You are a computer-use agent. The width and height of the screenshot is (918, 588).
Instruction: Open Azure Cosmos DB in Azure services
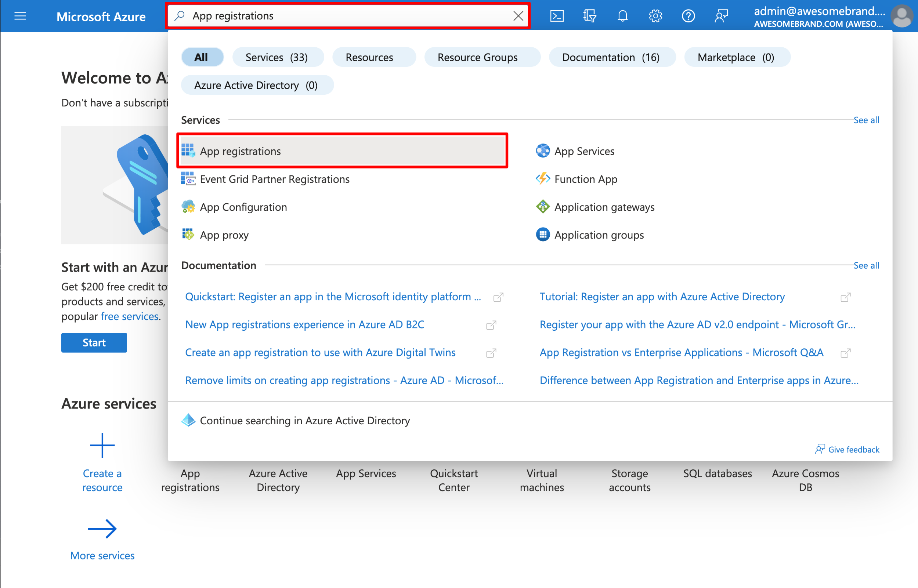[x=805, y=480]
